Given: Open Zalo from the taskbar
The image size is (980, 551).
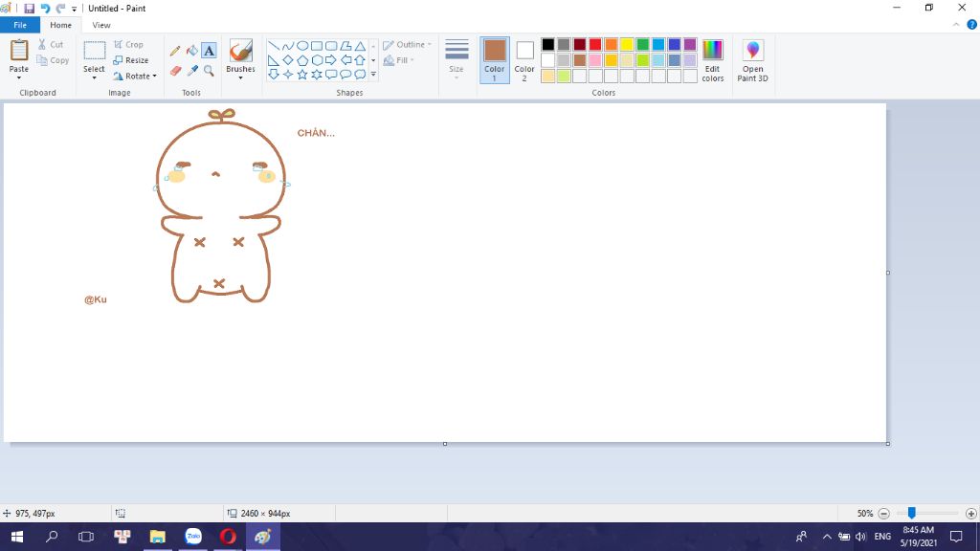Looking at the screenshot, I should 193,537.
